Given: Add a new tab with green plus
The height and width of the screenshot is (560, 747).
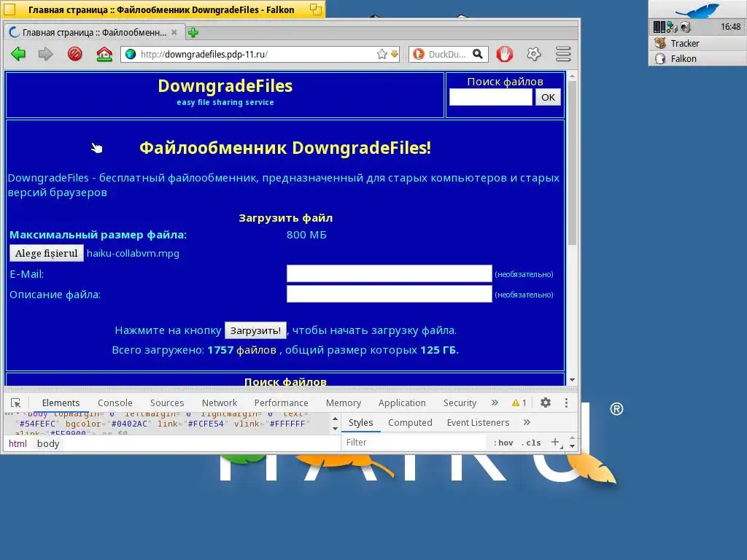Looking at the screenshot, I should [193, 32].
